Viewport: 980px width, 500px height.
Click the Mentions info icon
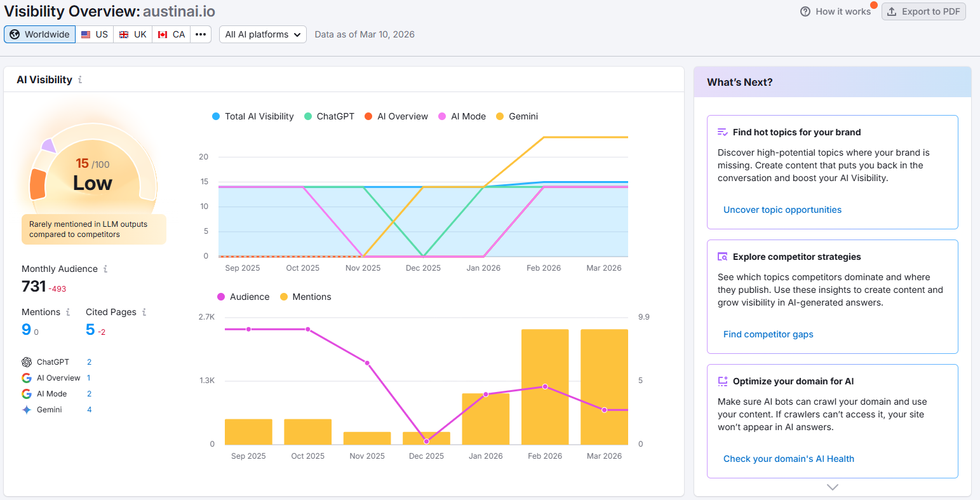click(x=69, y=313)
